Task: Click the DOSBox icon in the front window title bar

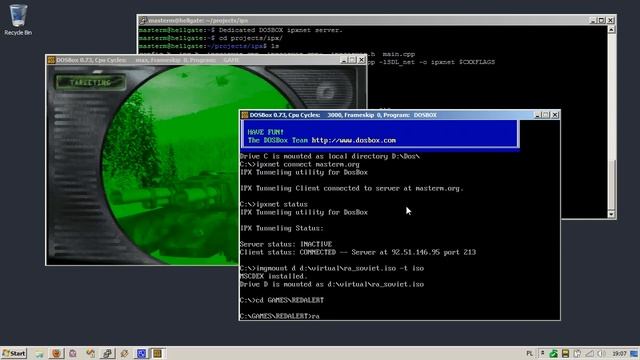Action: point(245,115)
